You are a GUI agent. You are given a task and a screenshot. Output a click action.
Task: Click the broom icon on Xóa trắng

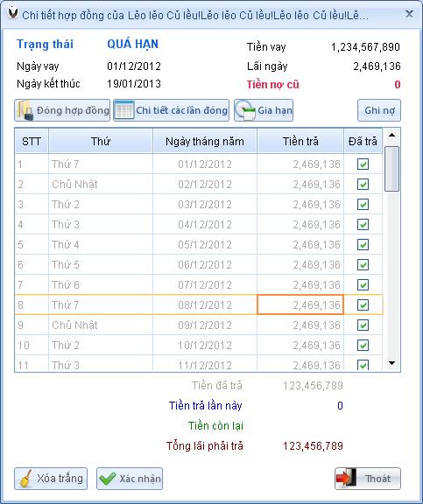pos(25,479)
